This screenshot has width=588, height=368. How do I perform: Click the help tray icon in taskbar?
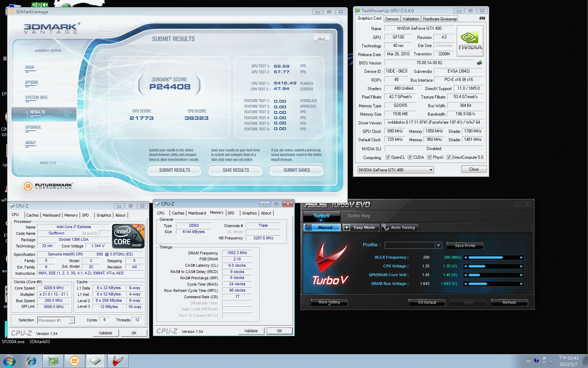[x=536, y=360]
